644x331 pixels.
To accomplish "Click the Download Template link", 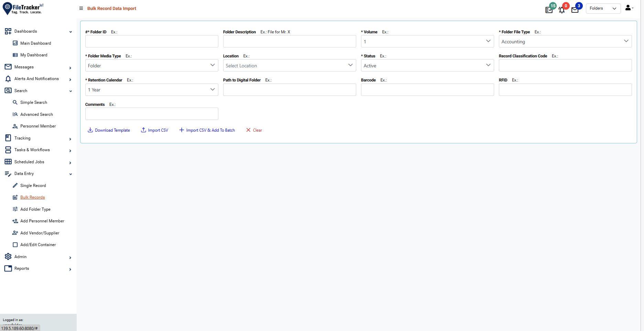I will [109, 130].
